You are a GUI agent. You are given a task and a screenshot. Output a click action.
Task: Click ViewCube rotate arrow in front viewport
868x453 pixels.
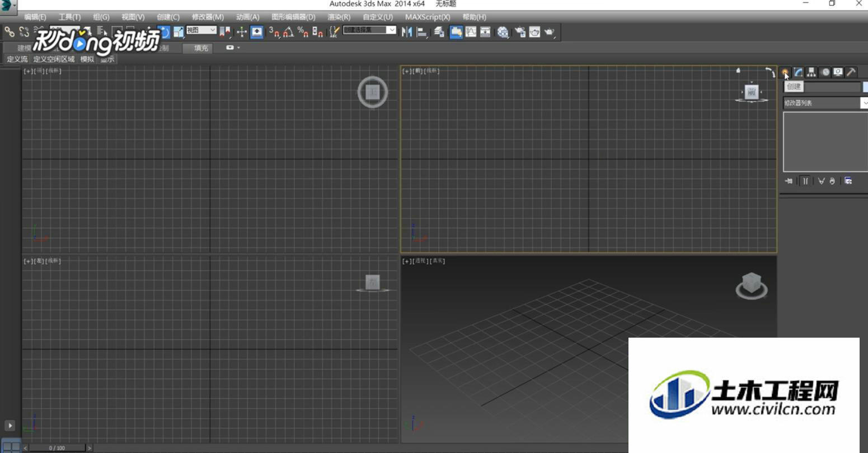click(x=771, y=72)
